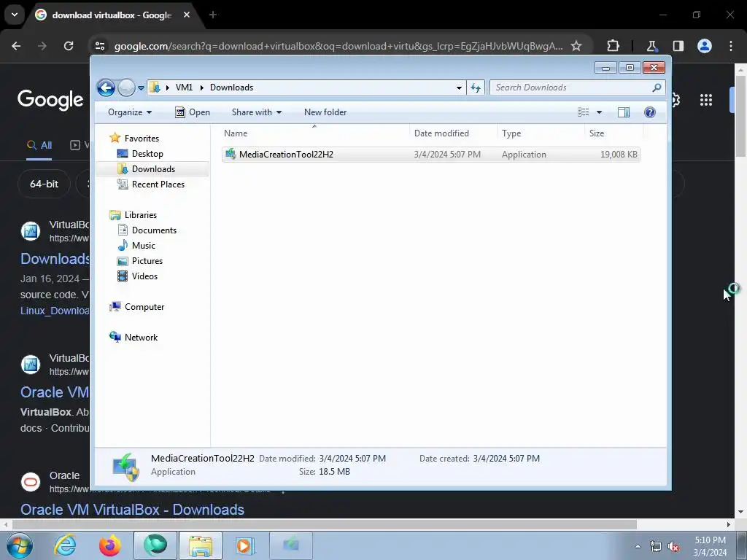This screenshot has height=560, width=747.
Task: Click Explorer's greyed forward arrow button
Action: (x=126, y=87)
